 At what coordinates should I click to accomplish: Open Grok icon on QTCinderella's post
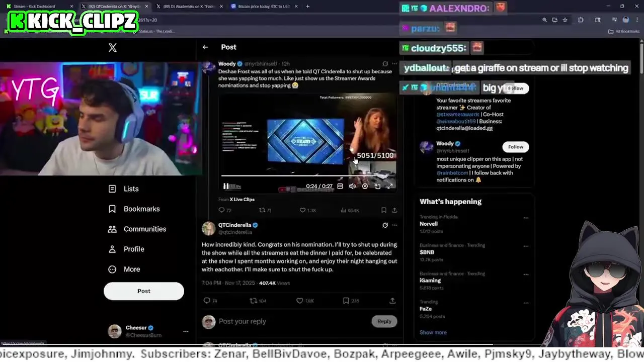(x=385, y=225)
